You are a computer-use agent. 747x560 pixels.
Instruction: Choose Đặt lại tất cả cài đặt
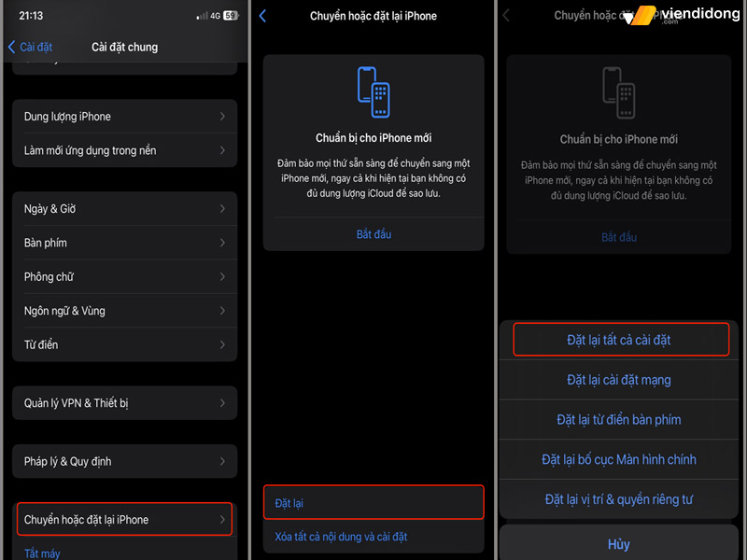(x=620, y=340)
